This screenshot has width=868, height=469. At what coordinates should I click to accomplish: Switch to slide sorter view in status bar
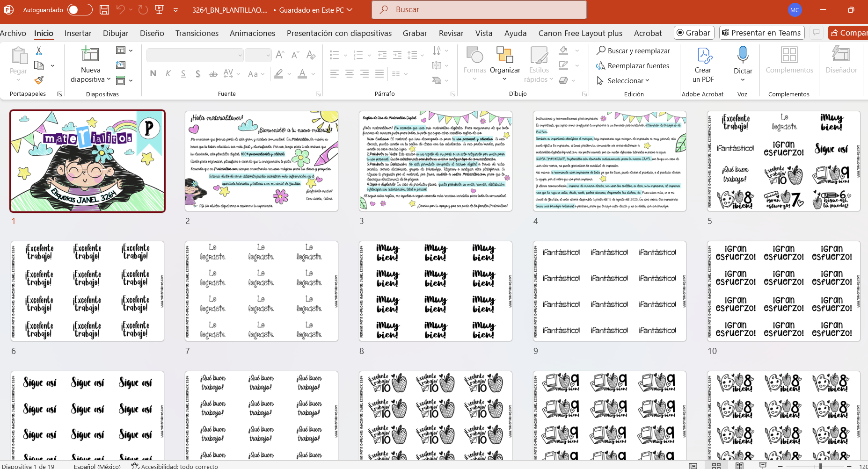tap(716, 466)
